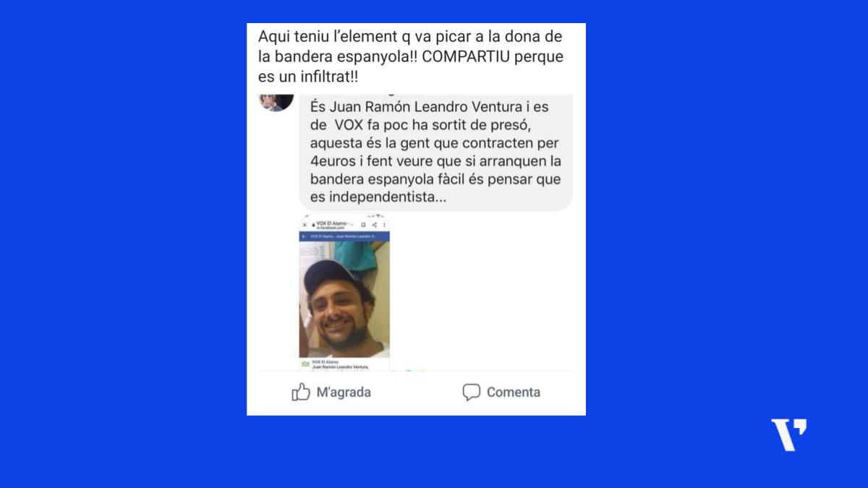
Task: Click the grey comment bubble text
Action: click(x=435, y=152)
